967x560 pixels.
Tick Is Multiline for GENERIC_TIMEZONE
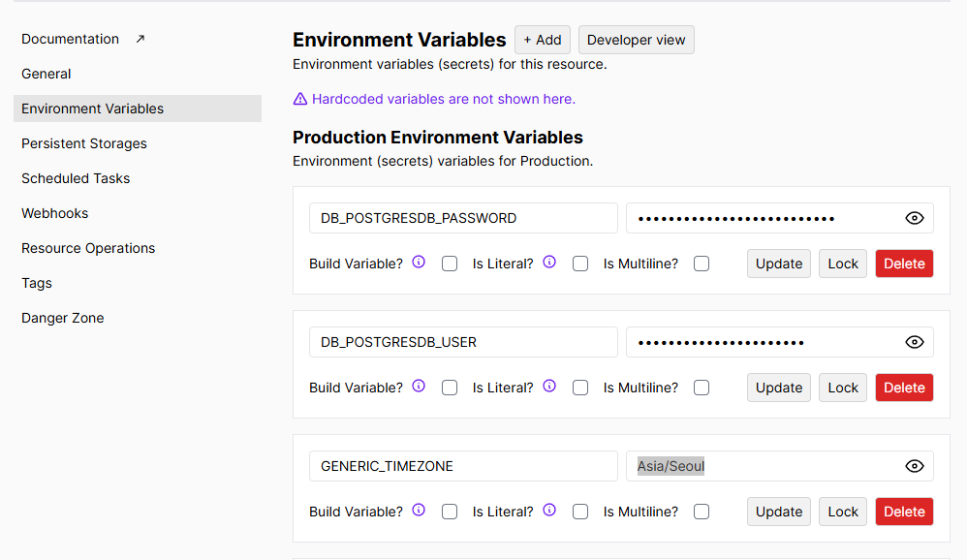[x=702, y=512]
